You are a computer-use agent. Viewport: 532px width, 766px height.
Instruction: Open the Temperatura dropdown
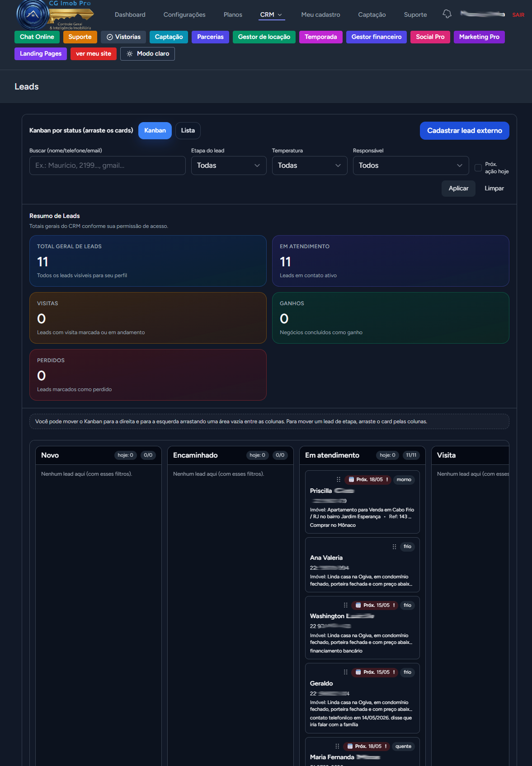tap(310, 165)
